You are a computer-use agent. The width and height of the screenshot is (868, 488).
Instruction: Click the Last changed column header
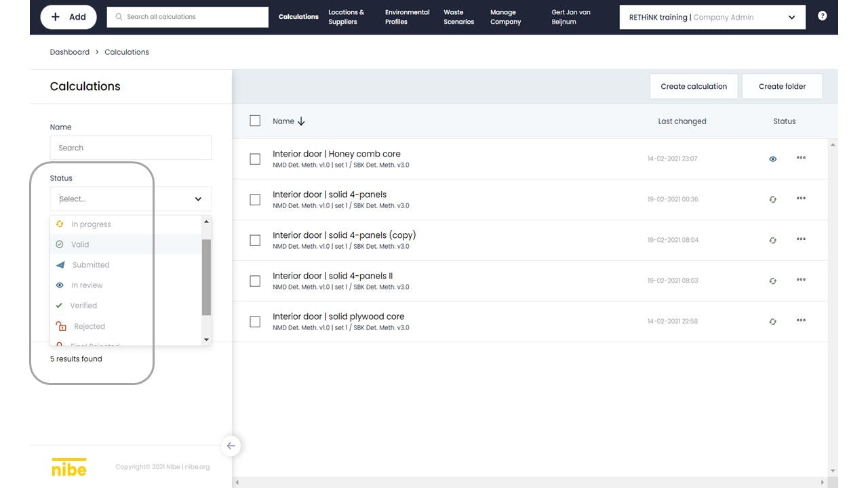(682, 121)
